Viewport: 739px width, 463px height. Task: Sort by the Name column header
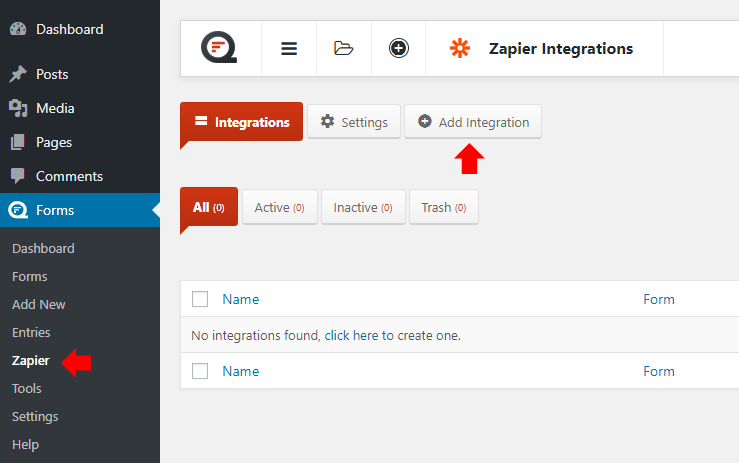(240, 299)
